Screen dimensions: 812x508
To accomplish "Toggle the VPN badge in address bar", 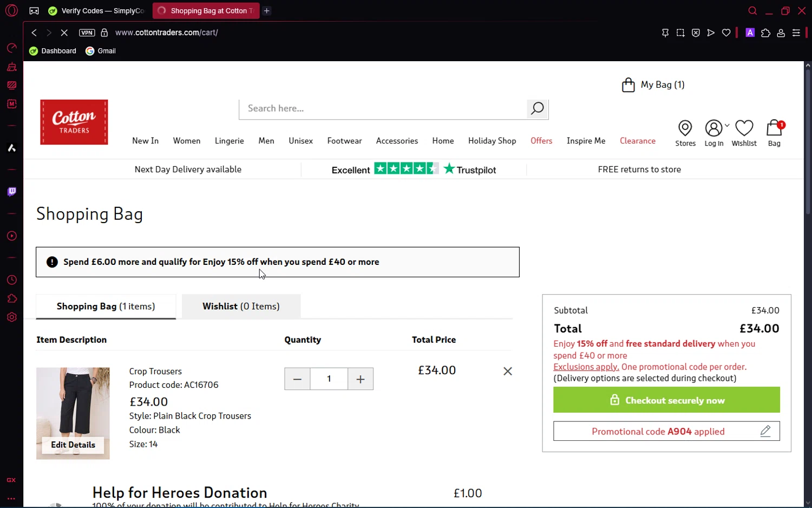I will 87,32.
